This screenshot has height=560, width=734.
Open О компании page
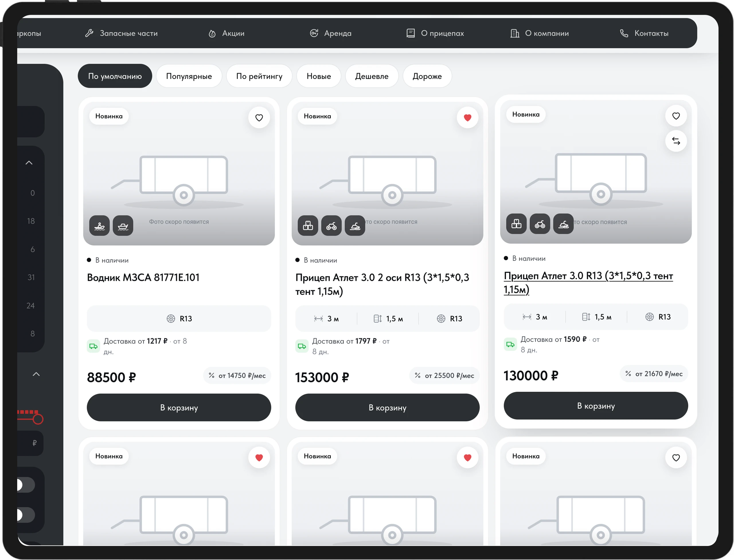pos(539,33)
